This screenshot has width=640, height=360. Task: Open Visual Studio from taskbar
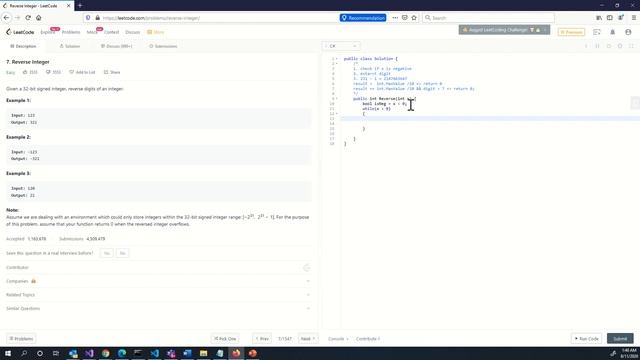point(89,353)
